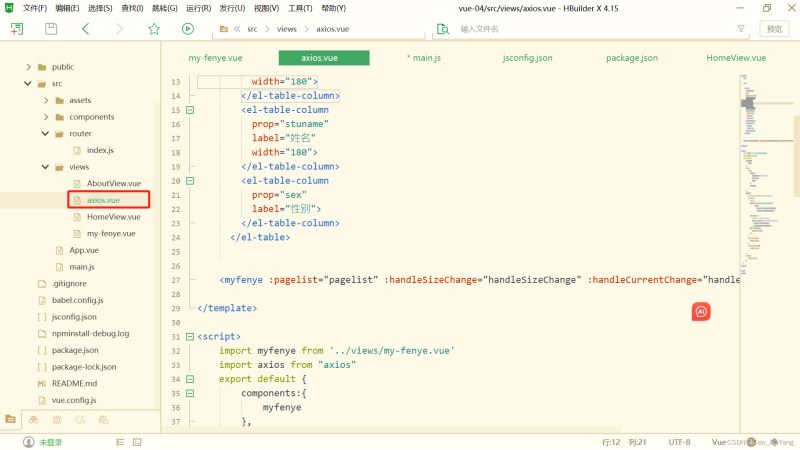Open AboutView.vue in the file tree
This screenshot has width=800, height=450.
click(114, 184)
